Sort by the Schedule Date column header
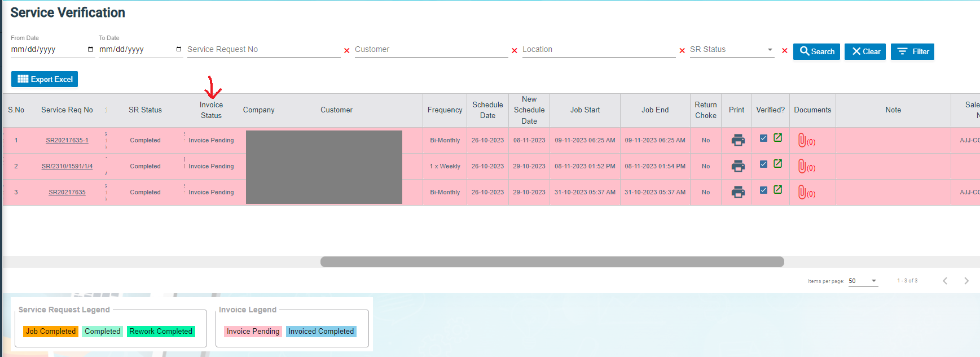980x357 pixels. 487,110
